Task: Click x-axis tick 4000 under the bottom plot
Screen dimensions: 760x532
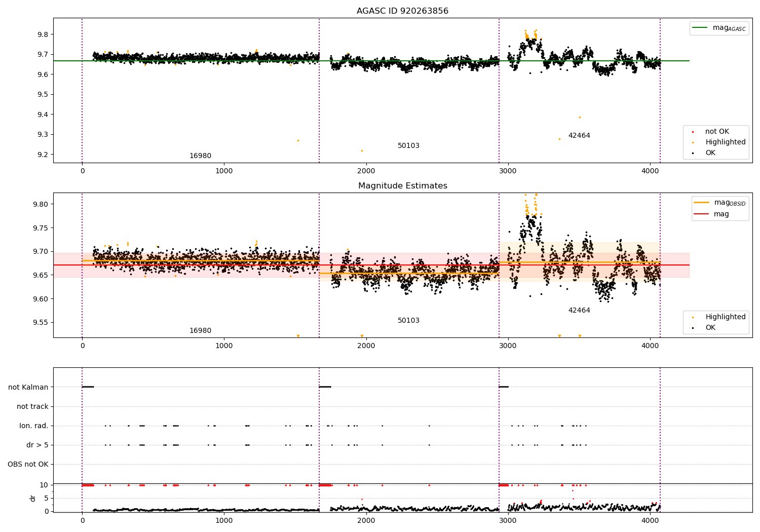Action: click(650, 520)
